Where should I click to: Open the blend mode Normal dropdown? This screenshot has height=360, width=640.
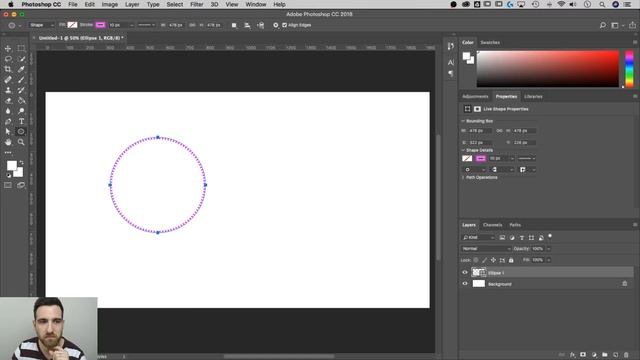point(486,249)
